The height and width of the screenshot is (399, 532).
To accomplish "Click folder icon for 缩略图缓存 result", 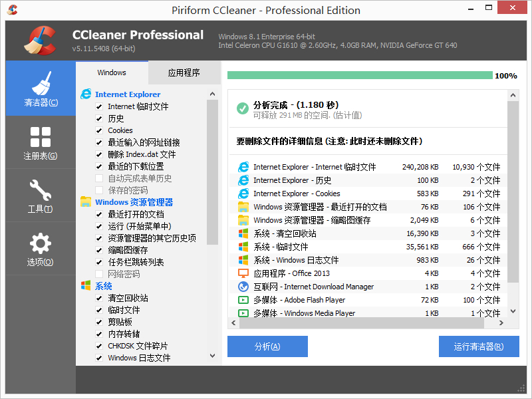I will click(x=243, y=220).
